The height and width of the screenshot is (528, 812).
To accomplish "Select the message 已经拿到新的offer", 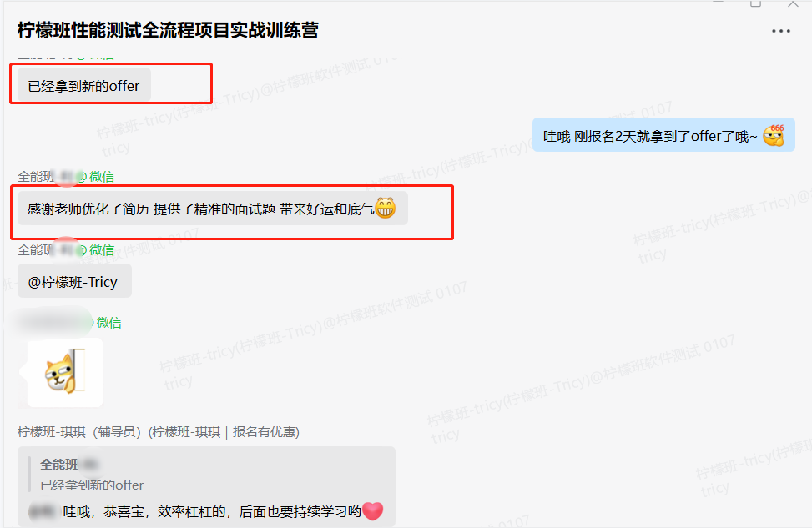I will (84, 85).
